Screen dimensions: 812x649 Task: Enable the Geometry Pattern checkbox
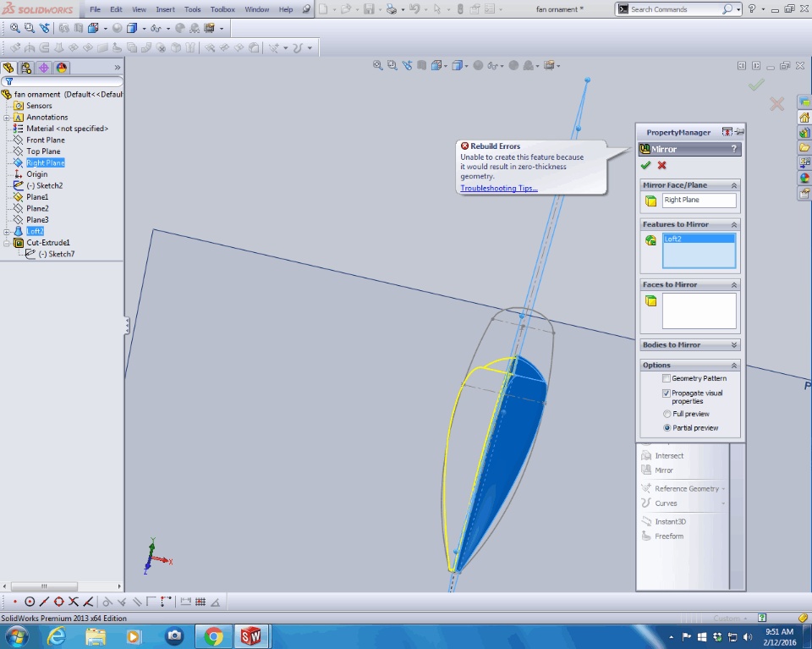click(667, 378)
